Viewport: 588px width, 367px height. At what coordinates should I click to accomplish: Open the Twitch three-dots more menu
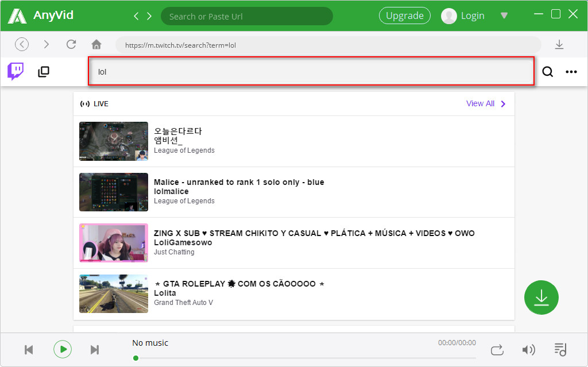coord(571,72)
